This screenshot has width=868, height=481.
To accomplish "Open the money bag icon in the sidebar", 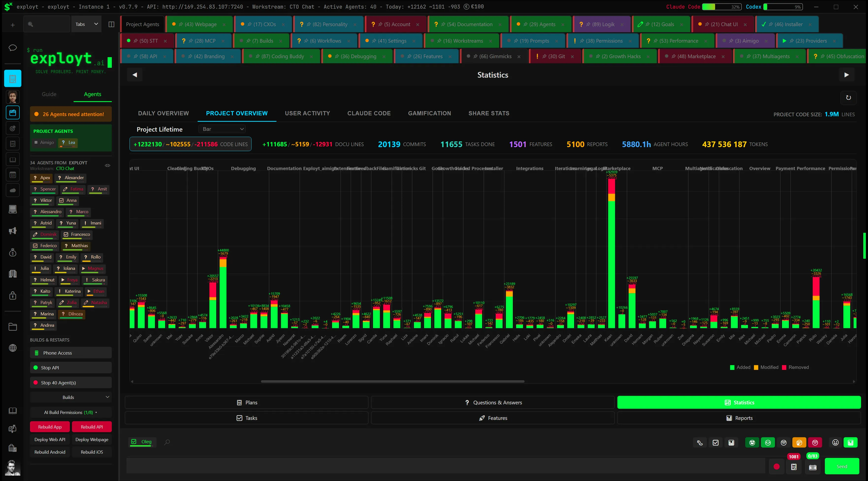I will pos(13,252).
